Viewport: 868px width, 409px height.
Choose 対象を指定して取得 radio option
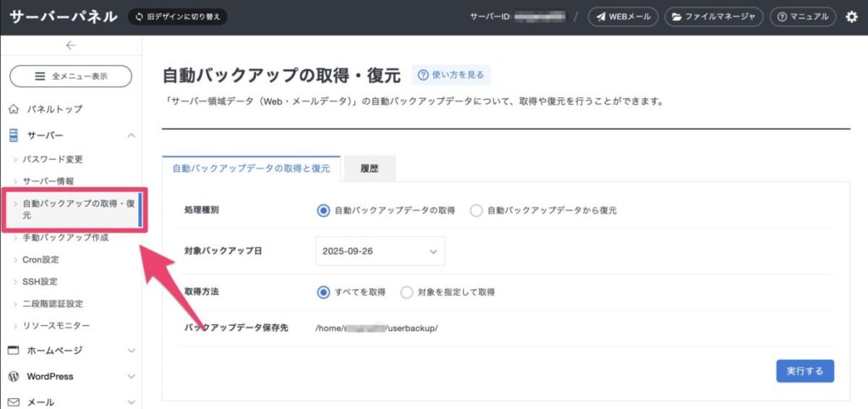click(406, 292)
